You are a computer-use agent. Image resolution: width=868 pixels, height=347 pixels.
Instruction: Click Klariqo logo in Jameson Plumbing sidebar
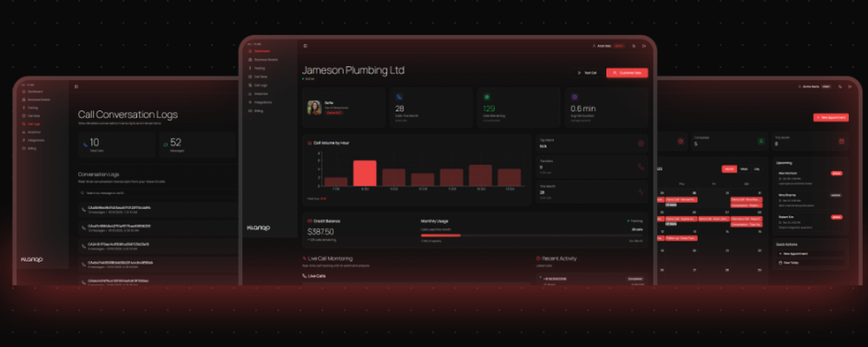pyautogui.click(x=259, y=228)
